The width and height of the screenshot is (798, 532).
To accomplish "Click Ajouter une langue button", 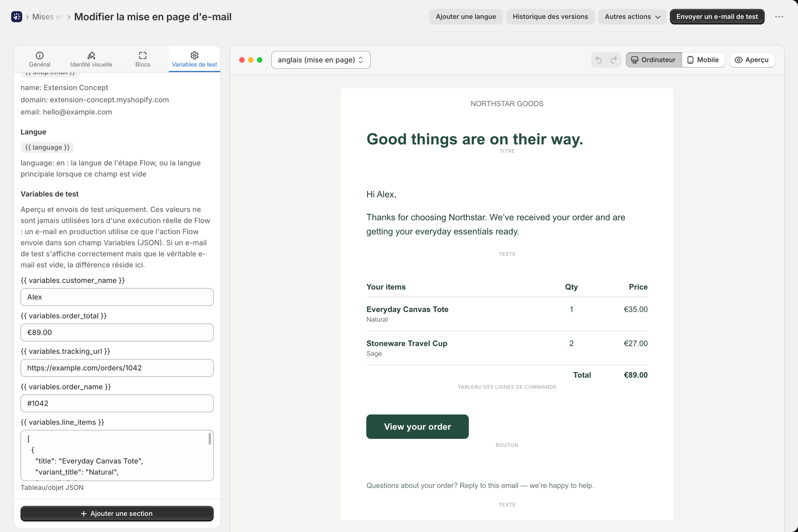I will [466, 17].
